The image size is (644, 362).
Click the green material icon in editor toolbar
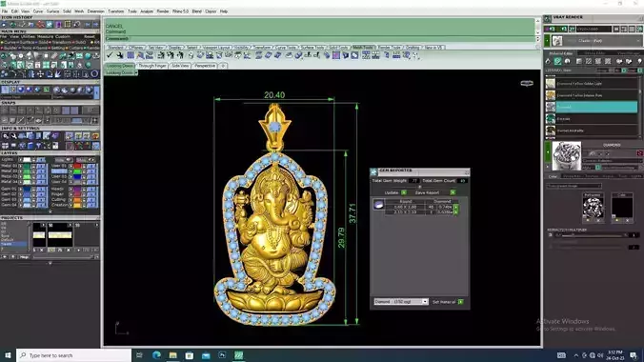point(557,61)
